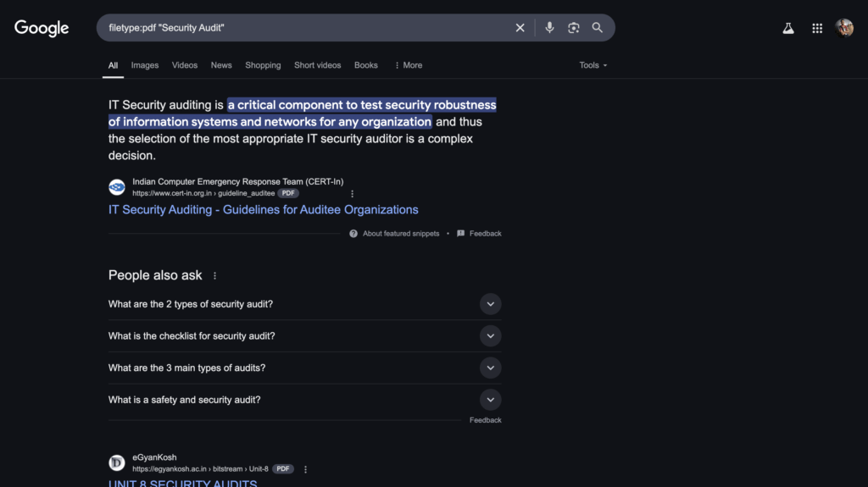The height and width of the screenshot is (487, 868).
Task: Send Feedback on featured snippet
Action: coord(486,234)
